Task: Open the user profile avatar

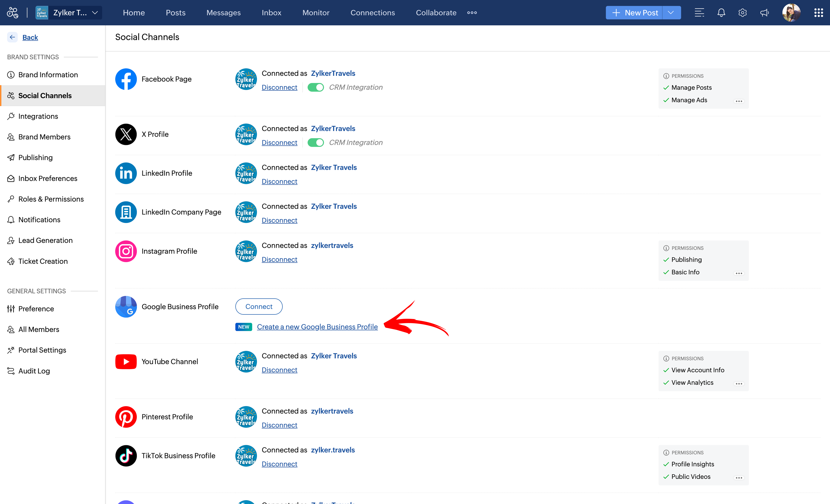Action: [x=791, y=13]
